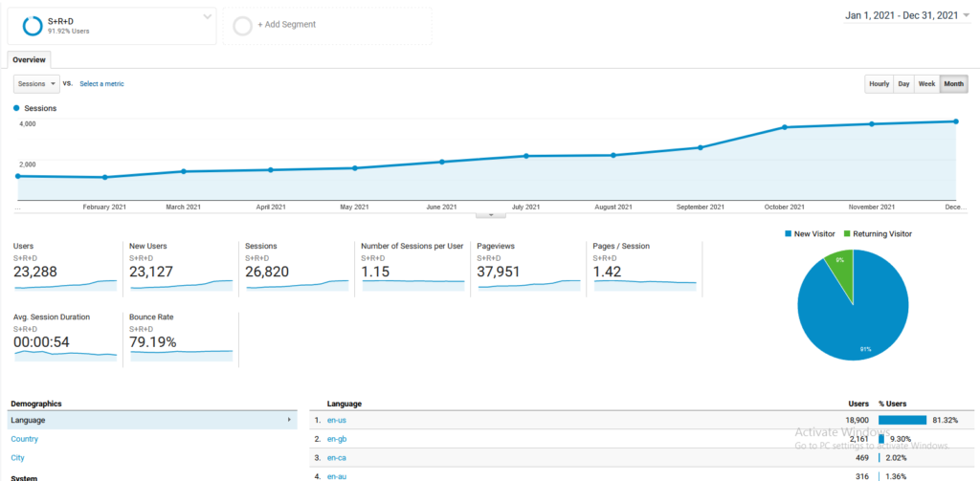This screenshot has width=980, height=481.
Task: Click the S+R+D segment donut icon
Action: (x=32, y=25)
